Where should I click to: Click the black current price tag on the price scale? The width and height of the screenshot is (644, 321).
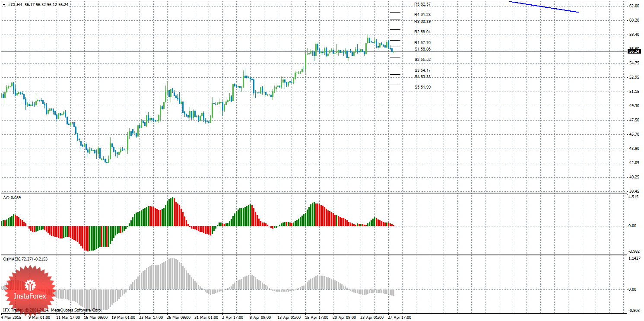pos(634,51)
